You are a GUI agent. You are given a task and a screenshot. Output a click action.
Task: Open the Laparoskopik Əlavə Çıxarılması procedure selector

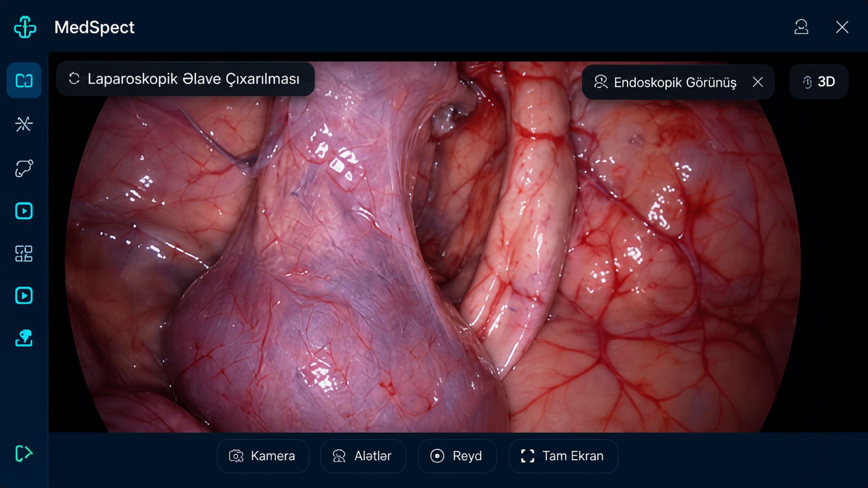(x=186, y=79)
